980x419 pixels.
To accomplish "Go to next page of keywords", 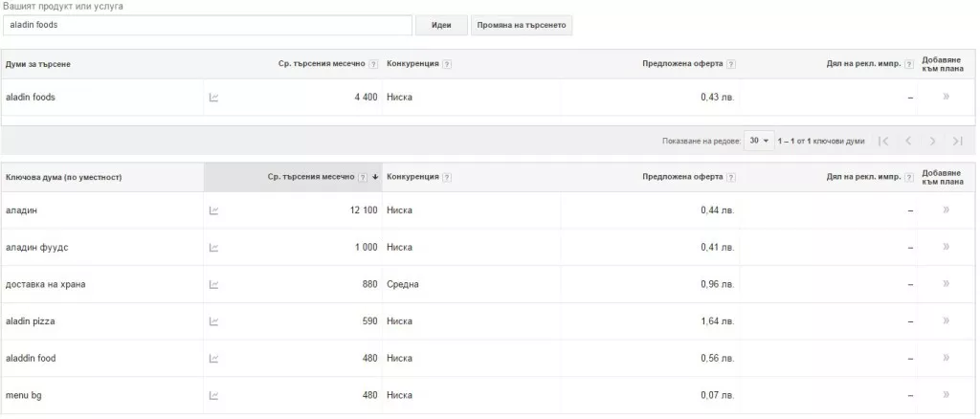I will coord(932,142).
